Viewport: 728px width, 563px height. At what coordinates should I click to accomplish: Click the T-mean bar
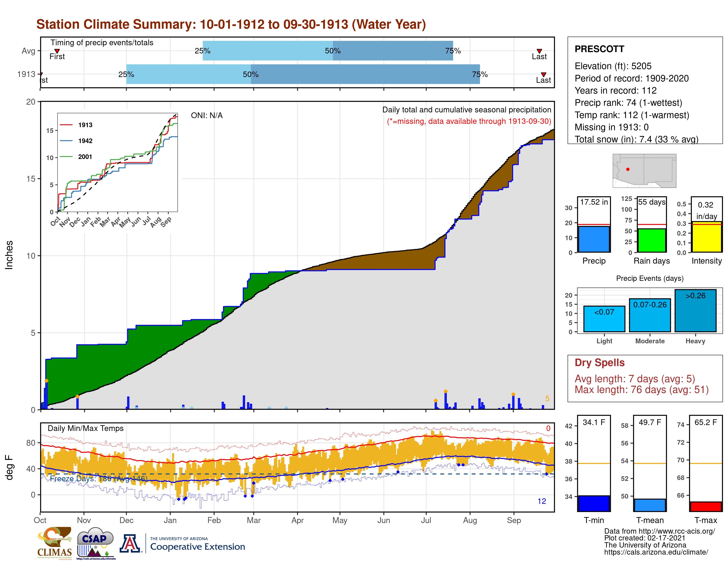pos(650,505)
